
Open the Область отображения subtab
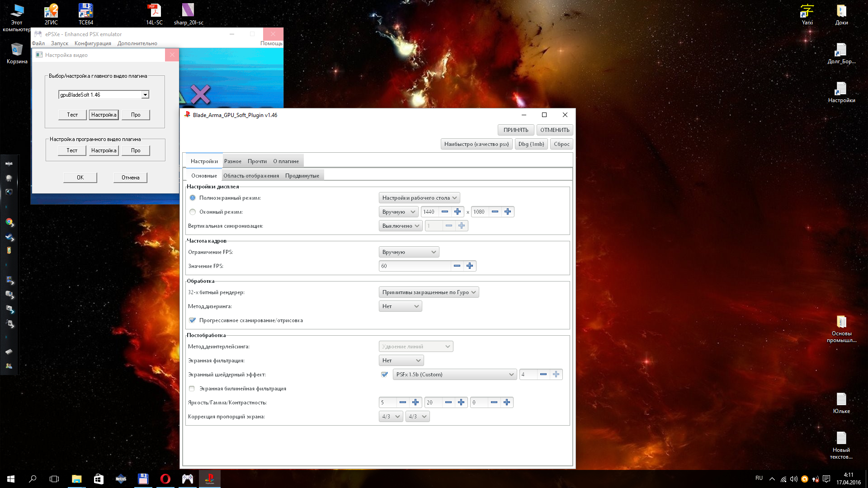coord(251,176)
